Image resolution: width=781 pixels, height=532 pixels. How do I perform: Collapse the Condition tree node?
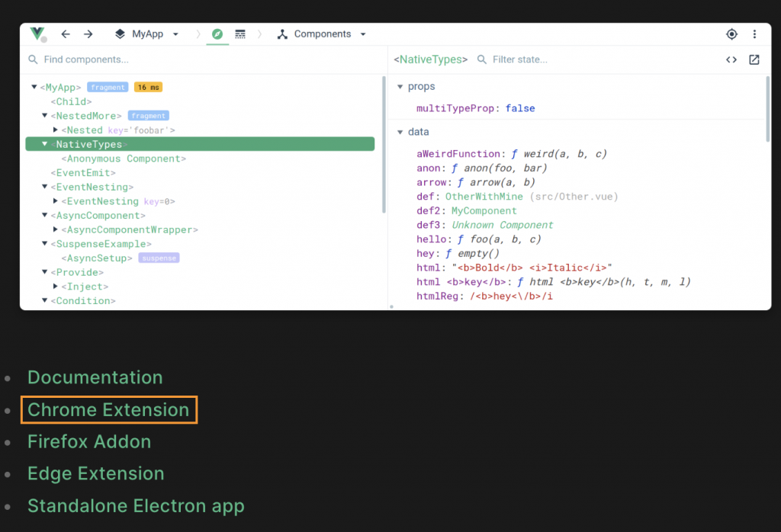pyautogui.click(x=44, y=300)
